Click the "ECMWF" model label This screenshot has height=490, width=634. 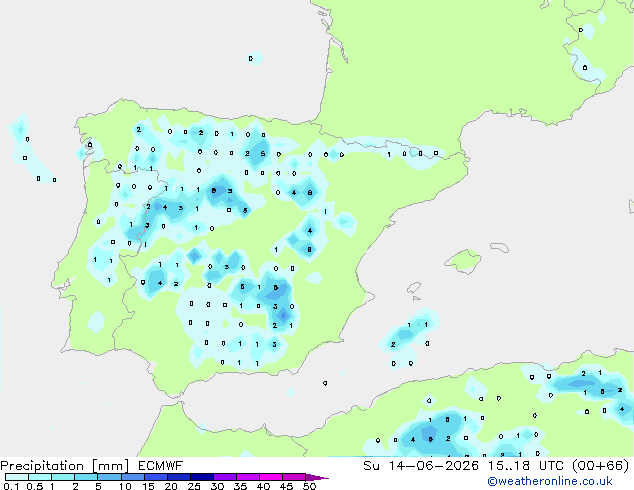(161, 466)
